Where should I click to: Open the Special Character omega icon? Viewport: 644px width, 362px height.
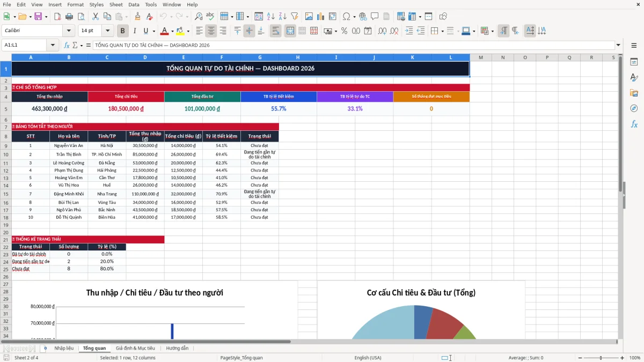pyautogui.click(x=346, y=16)
